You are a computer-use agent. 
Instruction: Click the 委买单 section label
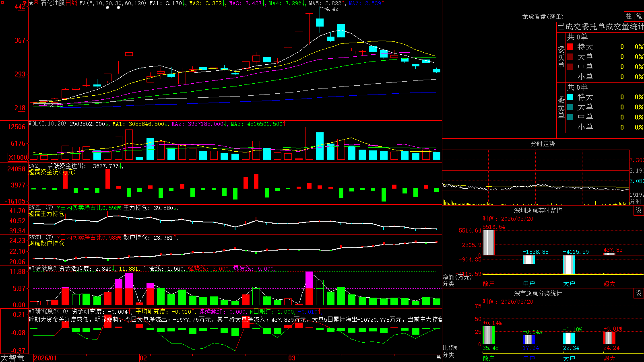(x=561, y=57)
